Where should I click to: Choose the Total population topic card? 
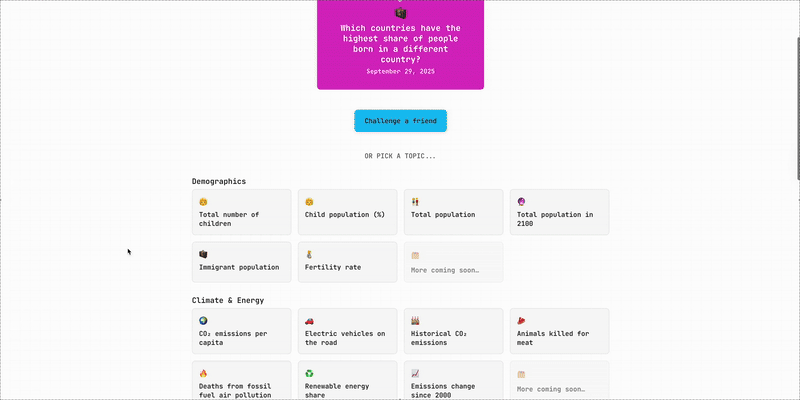click(x=453, y=213)
